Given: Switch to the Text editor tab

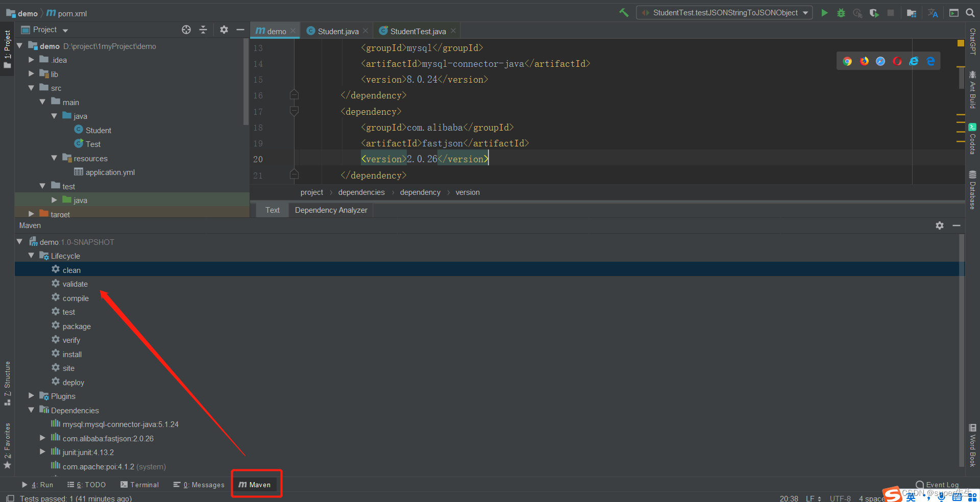Looking at the screenshot, I should pos(273,210).
